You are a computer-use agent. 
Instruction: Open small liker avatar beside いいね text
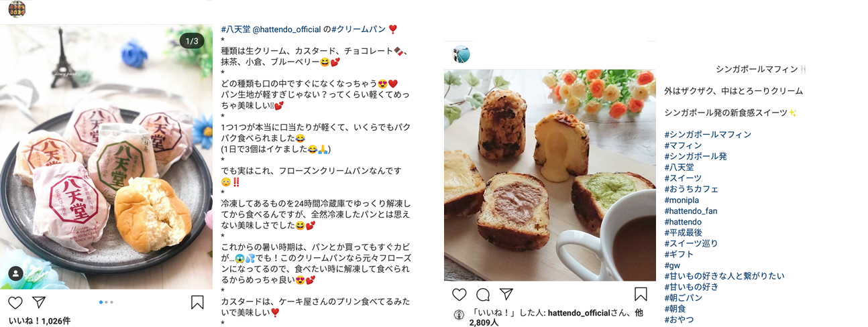(x=459, y=314)
